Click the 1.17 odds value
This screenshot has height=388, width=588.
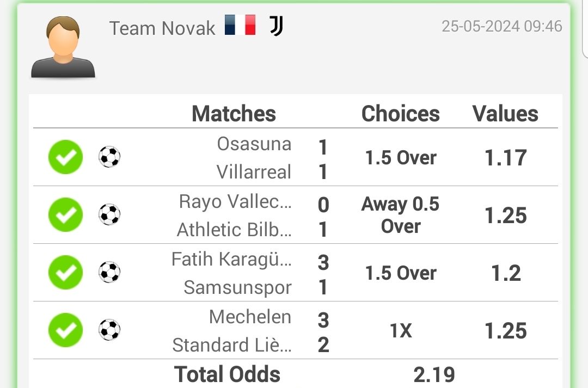pyautogui.click(x=506, y=157)
